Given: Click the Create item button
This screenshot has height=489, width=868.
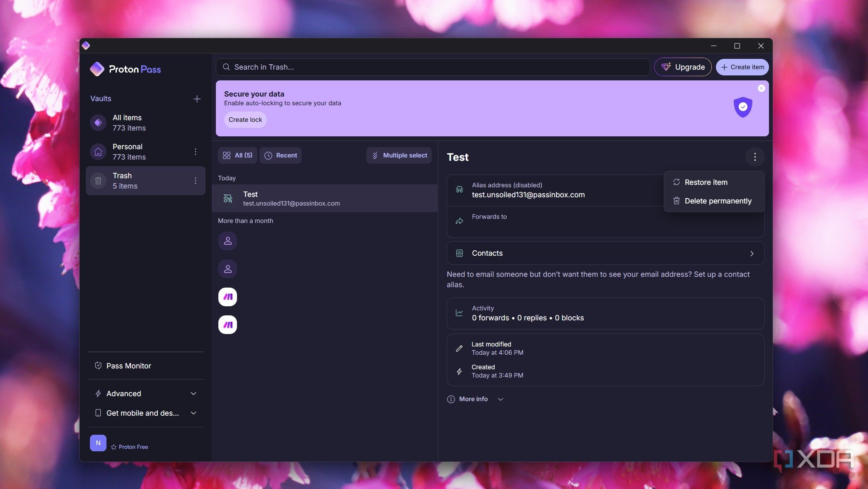Looking at the screenshot, I should [x=742, y=67].
